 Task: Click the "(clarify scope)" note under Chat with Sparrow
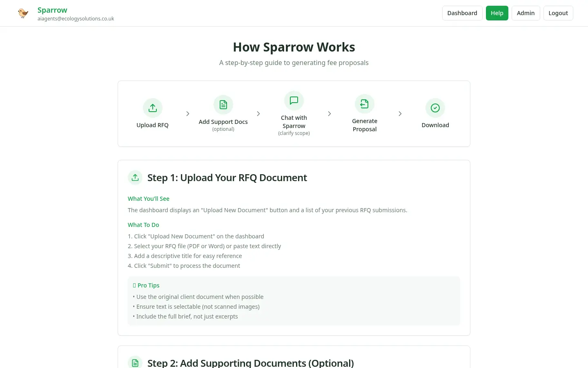(x=294, y=133)
